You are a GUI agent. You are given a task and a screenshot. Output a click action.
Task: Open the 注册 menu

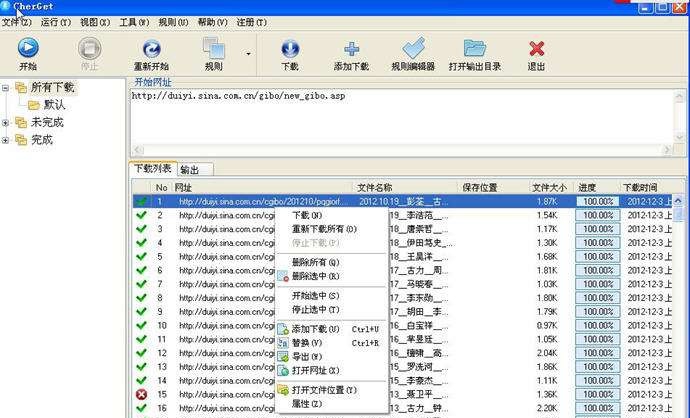[252, 22]
